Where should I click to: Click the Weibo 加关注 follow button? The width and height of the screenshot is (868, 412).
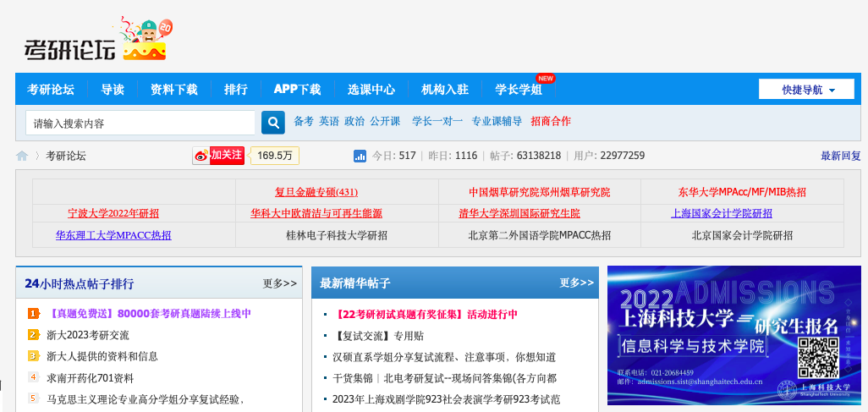(x=218, y=156)
